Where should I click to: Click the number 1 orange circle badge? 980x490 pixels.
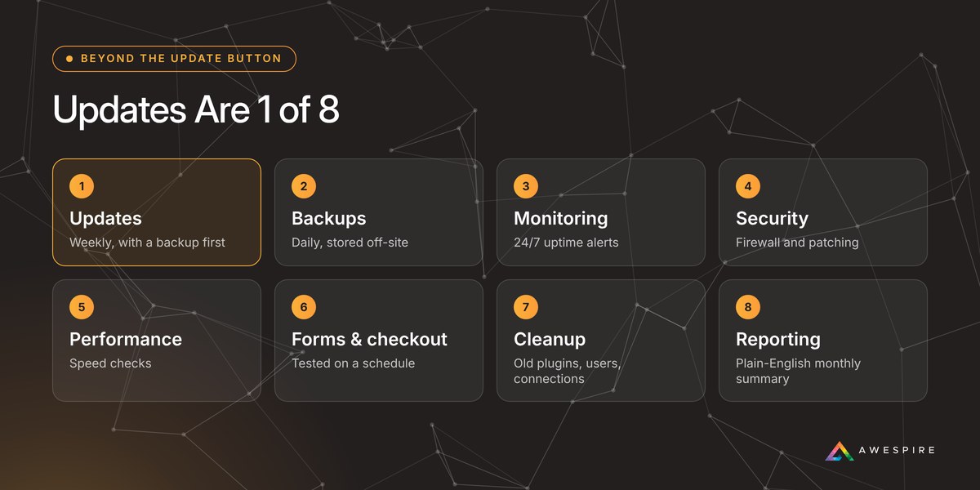82,186
